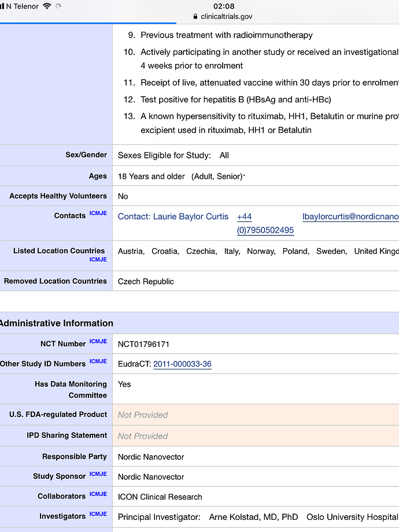Select the 'ICON Clinical Research' collaborator text

tap(160, 497)
